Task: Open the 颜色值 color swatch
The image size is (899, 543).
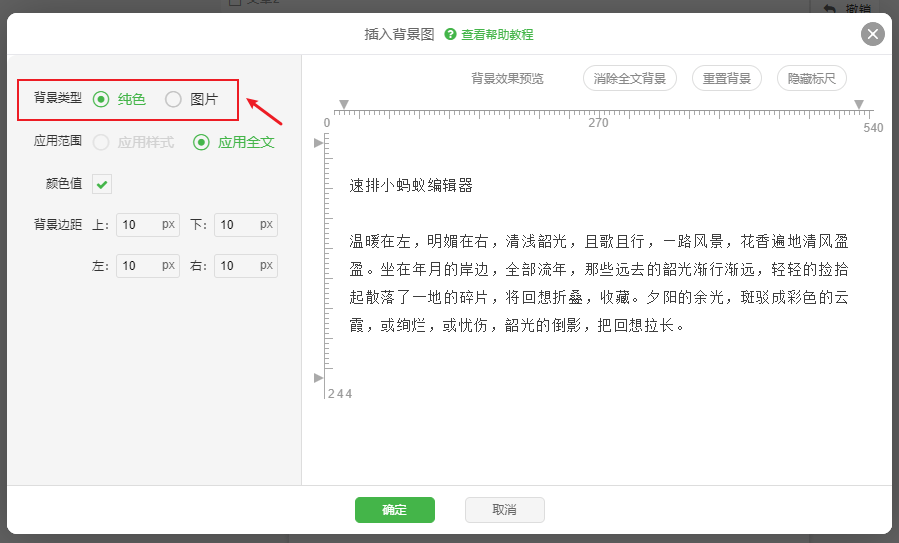Action: tap(102, 184)
